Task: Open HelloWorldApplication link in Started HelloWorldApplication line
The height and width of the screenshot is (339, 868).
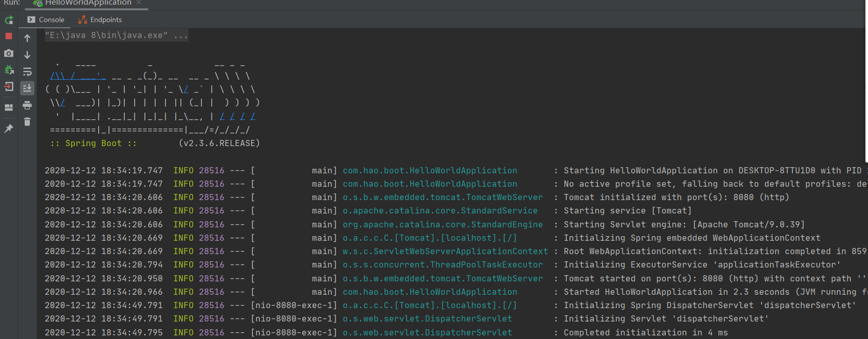Action: (x=430, y=292)
